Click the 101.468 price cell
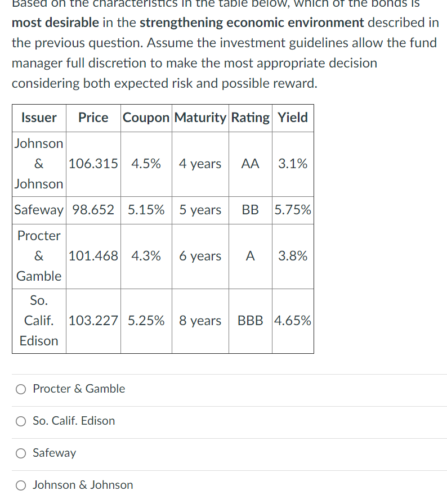Screen dimensions: 447x504 point(93,256)
